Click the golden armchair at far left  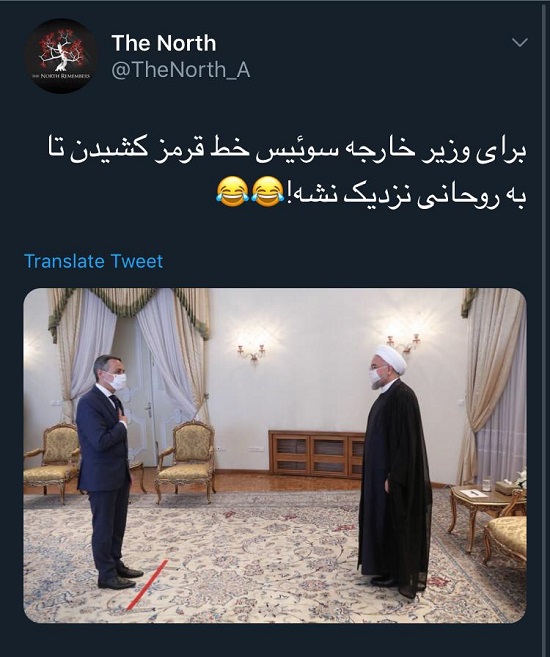[x=53, y=461]
